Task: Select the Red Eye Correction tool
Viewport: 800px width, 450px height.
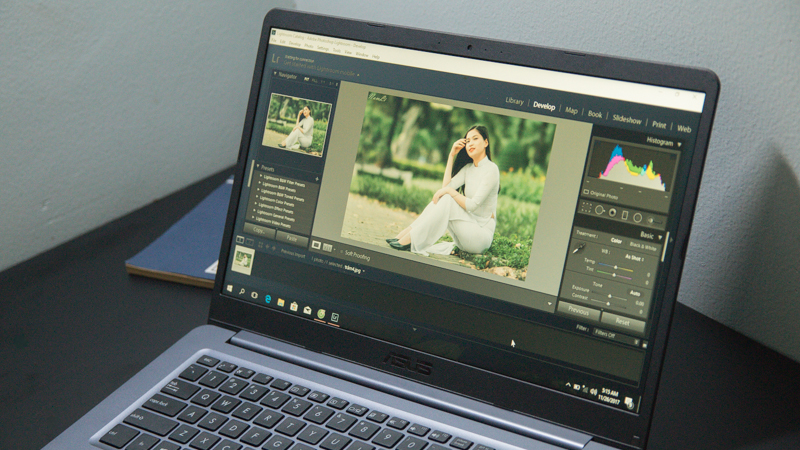Action: 612,212
